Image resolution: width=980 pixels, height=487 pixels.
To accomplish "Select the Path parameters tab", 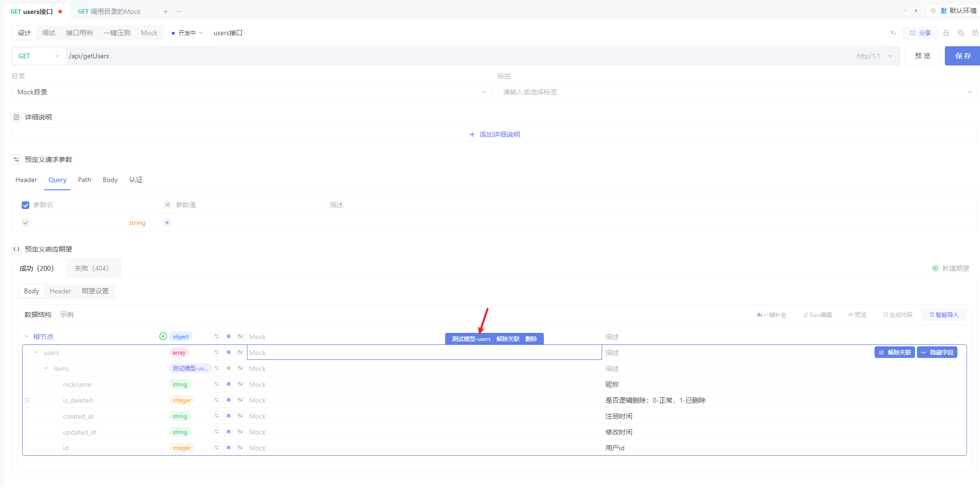I will [85, 180].
